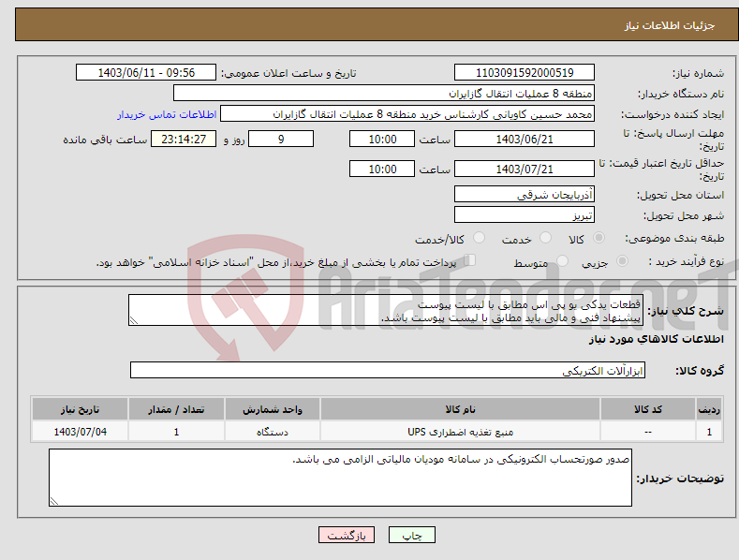Click the request creator name field
This screenshot has width=739, height=560.
tap(407, 114)
